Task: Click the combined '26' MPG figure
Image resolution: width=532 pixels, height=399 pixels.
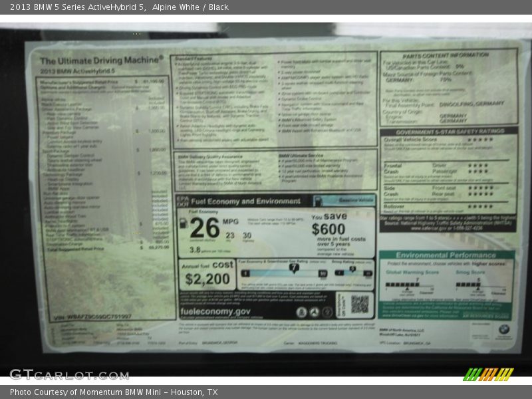Action: click(x=205, y=227)
